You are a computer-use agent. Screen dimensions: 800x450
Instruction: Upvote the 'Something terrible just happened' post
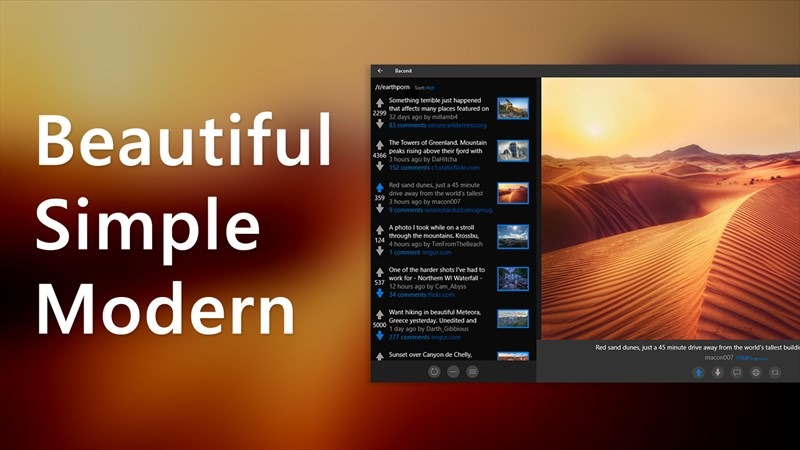(x=380, y=103)
